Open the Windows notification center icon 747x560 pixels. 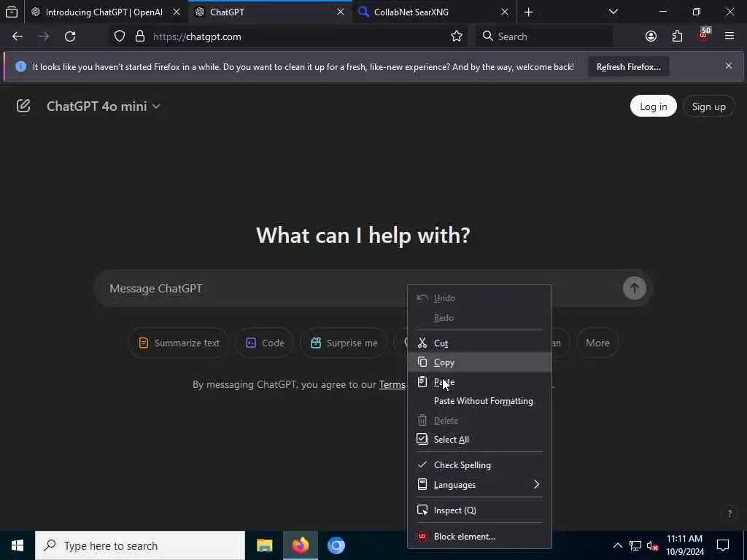723,545
